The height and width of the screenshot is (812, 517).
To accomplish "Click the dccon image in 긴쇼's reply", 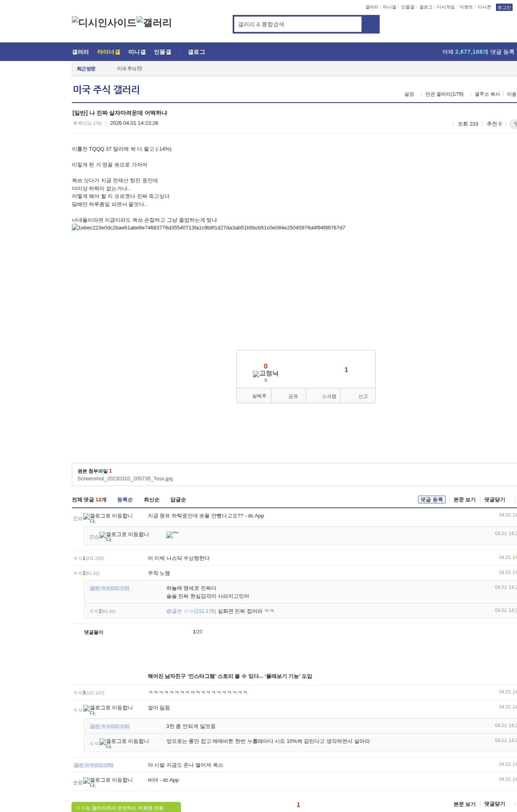I will 172,535.
